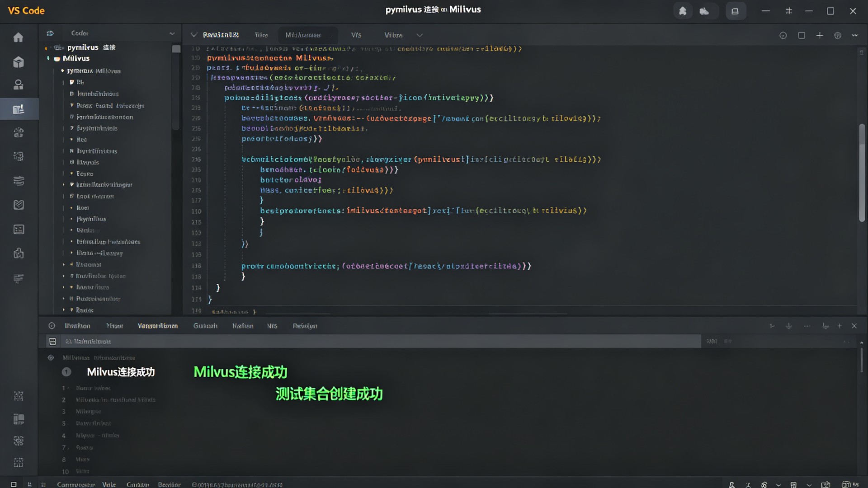Close the bottom panel with its X icon
The width and height of the screenshot is (868, 488).
click(x=854, y=326)
